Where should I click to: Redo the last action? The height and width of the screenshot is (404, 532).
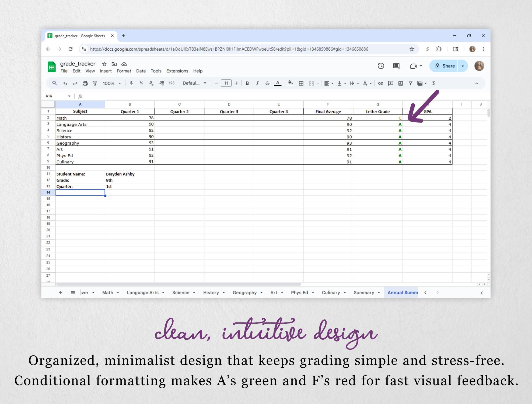point(75,83)
